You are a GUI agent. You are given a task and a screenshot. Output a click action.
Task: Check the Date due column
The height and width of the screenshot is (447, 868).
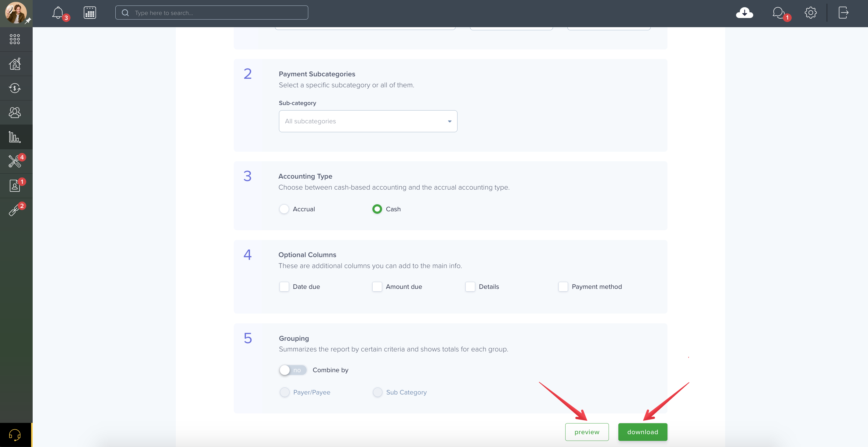click(284, 286)
